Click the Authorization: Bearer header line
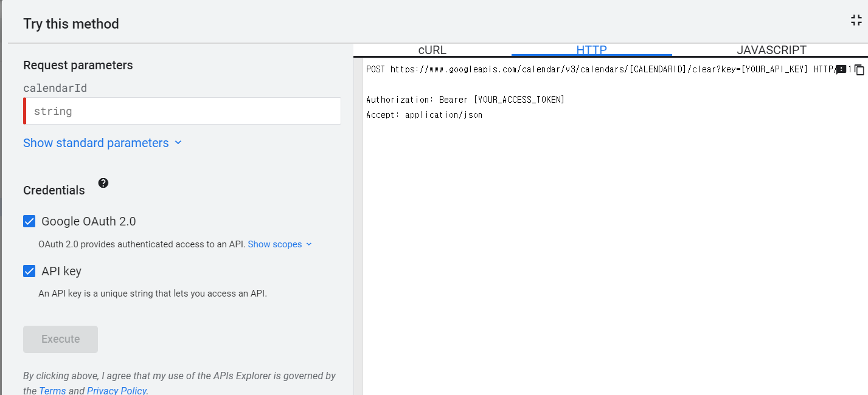 point(465,99)
